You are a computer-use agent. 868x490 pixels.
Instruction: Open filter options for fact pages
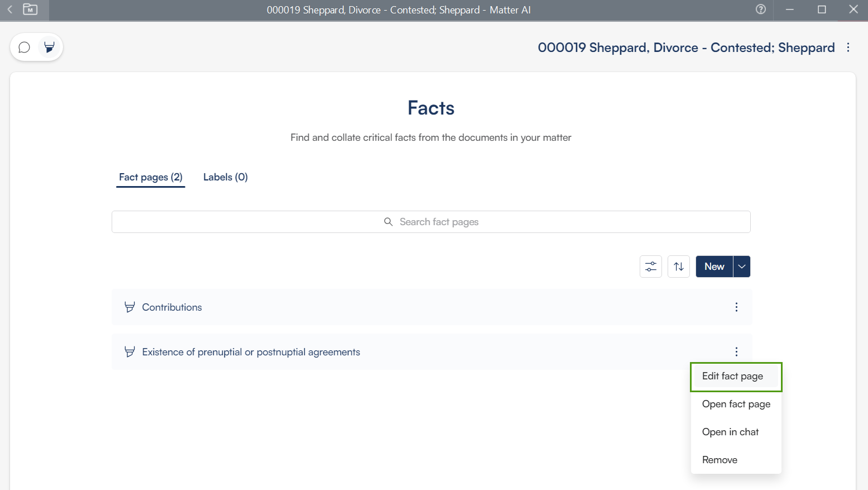[650, 267]
